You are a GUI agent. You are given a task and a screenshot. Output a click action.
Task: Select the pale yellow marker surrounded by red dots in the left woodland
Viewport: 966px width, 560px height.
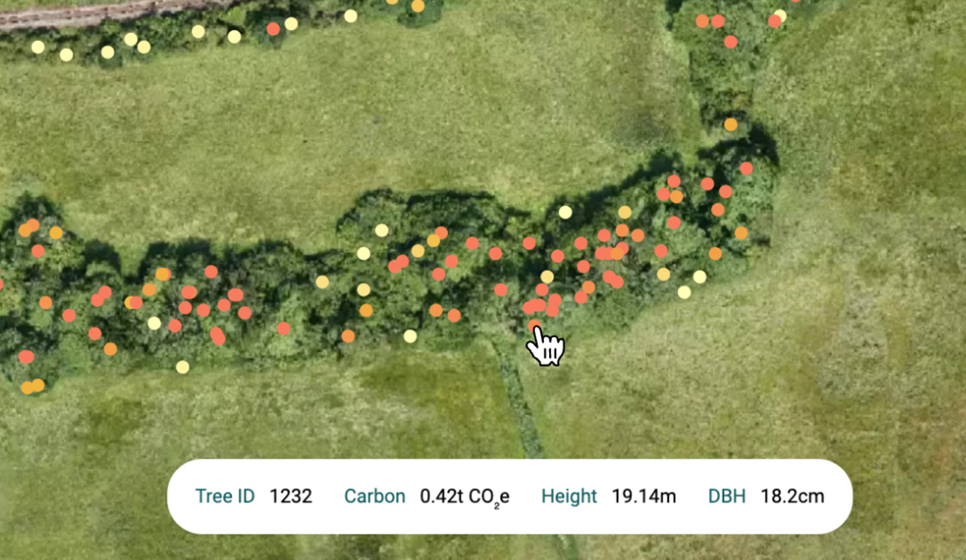click(x=154, y=323)
